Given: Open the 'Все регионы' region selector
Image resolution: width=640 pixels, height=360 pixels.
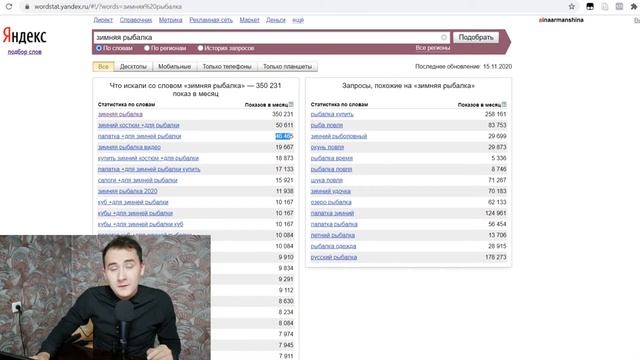Looking at the screenshot, I should pos(433,48).
